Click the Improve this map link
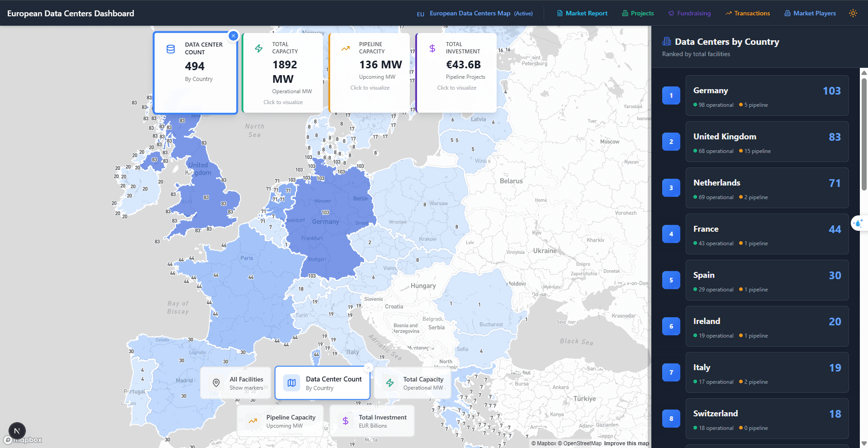This screenshot has height=448, width=868. click(x=626, y=443)
